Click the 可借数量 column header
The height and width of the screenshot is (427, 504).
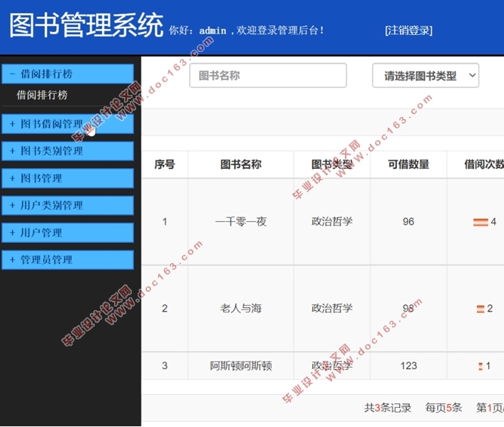(x=408, y=164)
